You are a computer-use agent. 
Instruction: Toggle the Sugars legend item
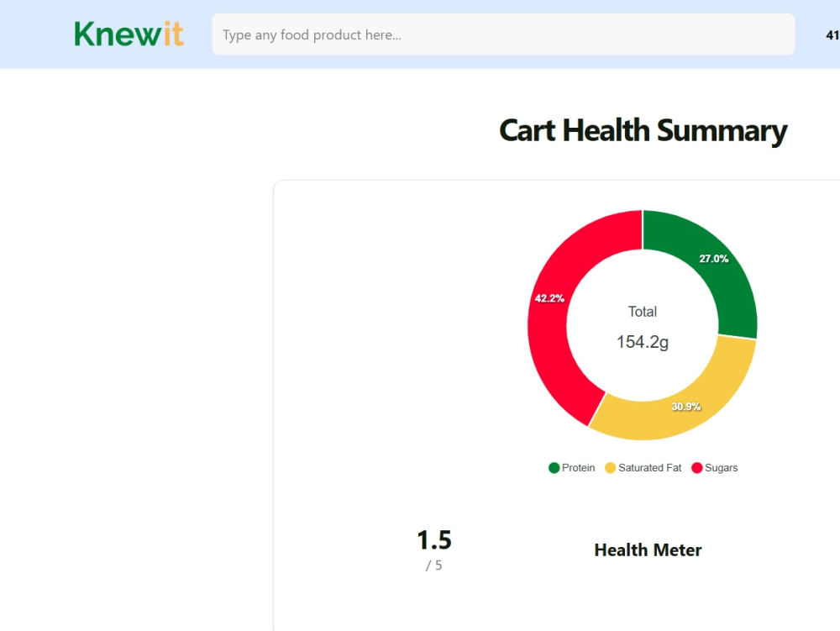coord(715,468)
